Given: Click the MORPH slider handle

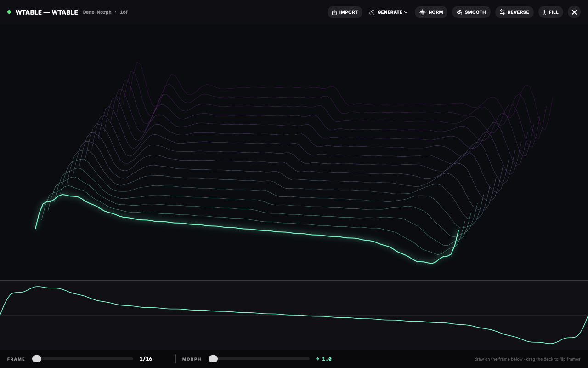Looking at the screenshot, I should coord(213,359).
